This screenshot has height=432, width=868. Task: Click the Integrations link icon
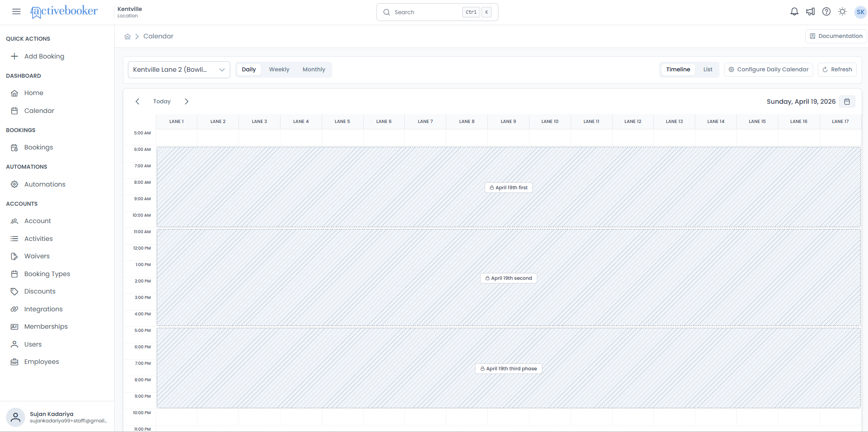(15, 309)
